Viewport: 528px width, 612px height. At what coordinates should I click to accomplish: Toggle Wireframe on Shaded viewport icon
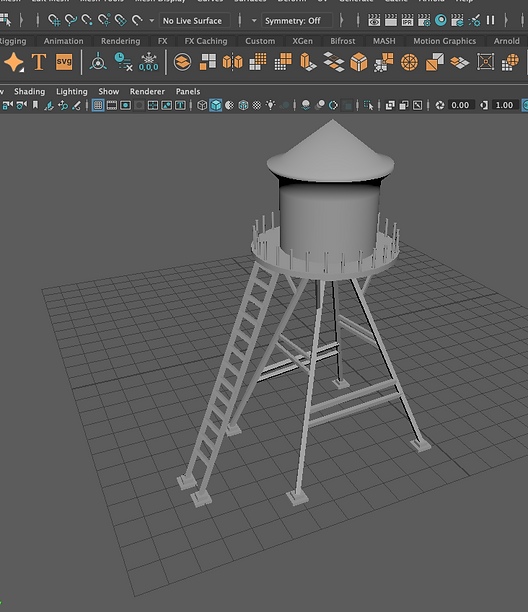tap(243, 105)
